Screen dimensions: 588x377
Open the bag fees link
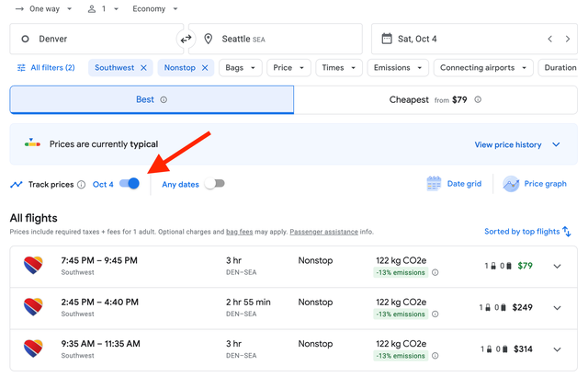pos(239,232)
